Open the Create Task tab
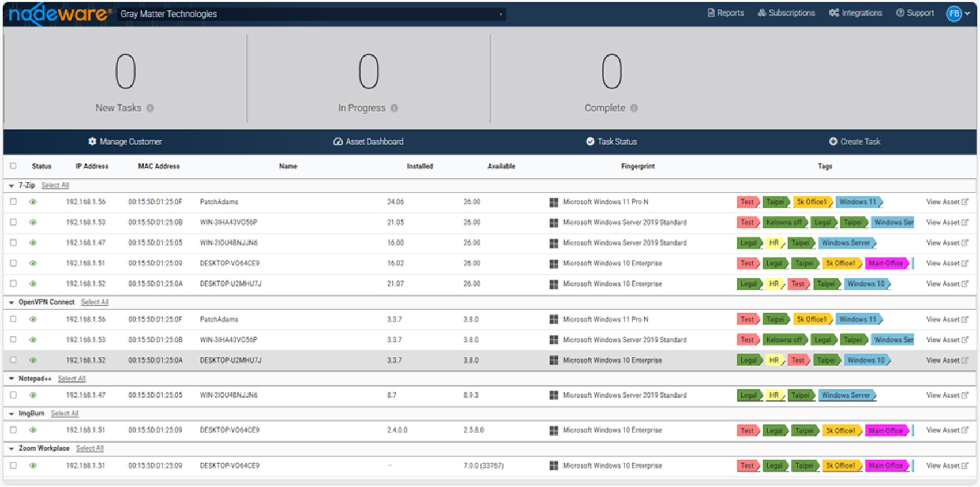This screenshot has width=980, height=487. click(855, 141)
